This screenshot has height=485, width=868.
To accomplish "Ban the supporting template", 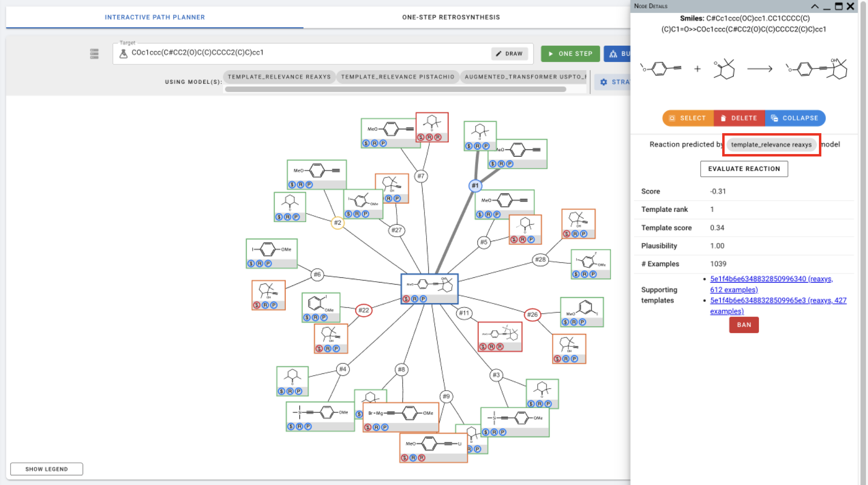I will click(744, 325).
